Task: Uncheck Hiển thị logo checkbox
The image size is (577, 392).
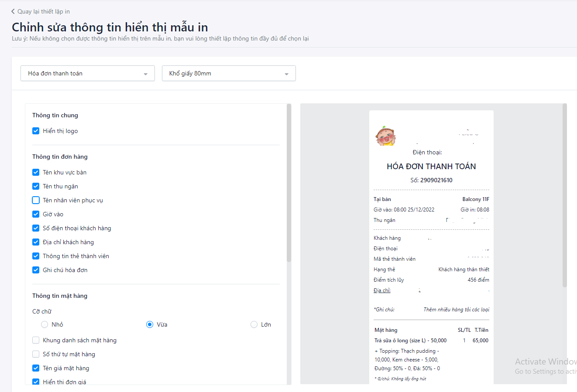Action: [36, 131]
